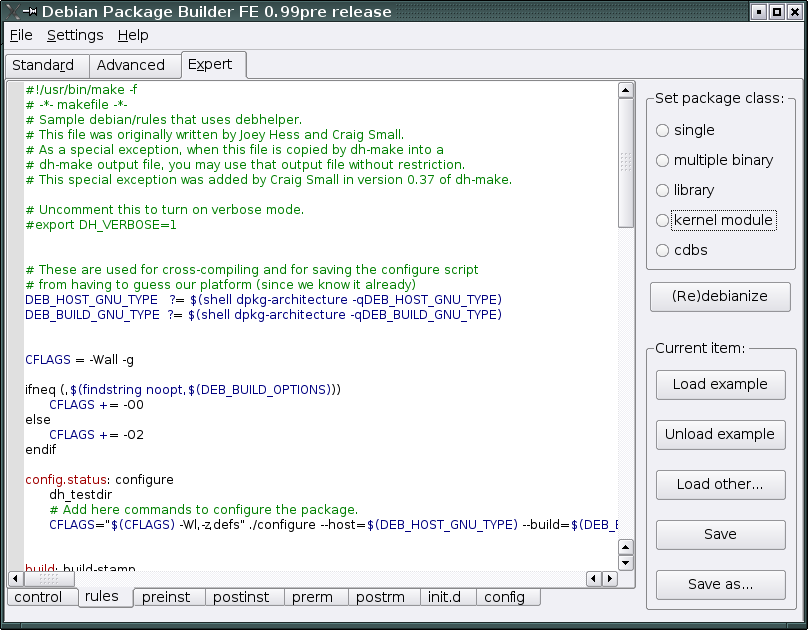
Task: Click the editor scroll up arrow at top
Action: pos(626,90)
